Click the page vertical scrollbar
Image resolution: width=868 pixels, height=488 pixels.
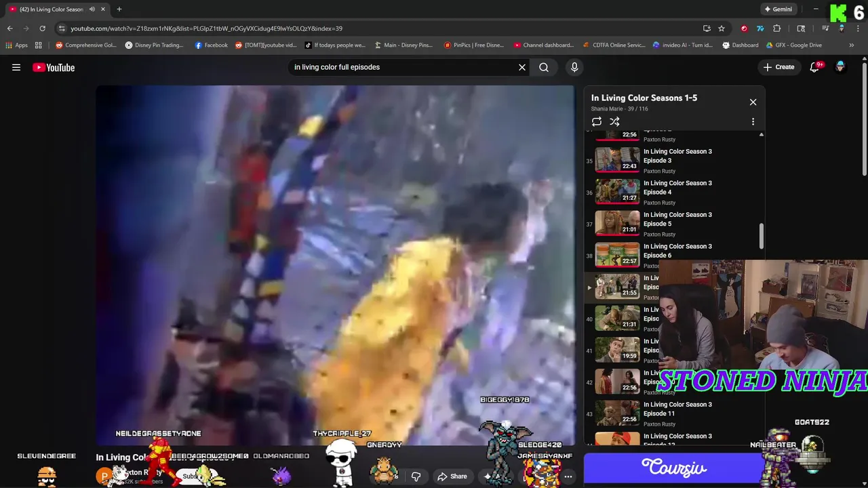[x=864, y=119]
